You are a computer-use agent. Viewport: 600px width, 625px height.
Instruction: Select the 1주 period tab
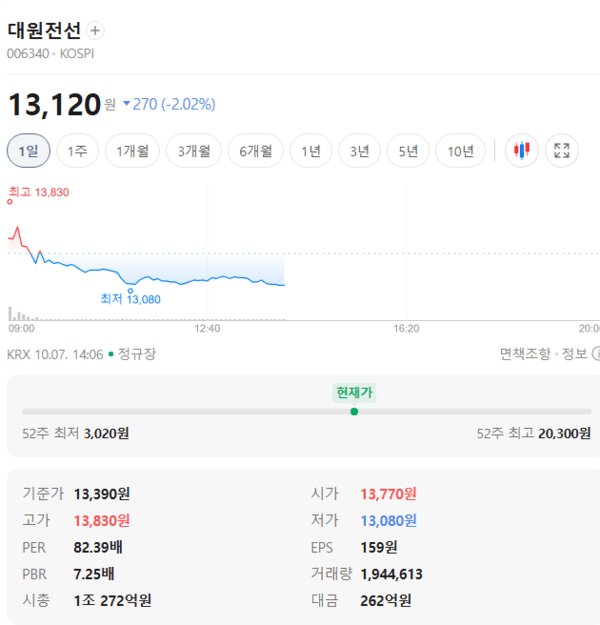pyautogui.click(x=77, y=151)
